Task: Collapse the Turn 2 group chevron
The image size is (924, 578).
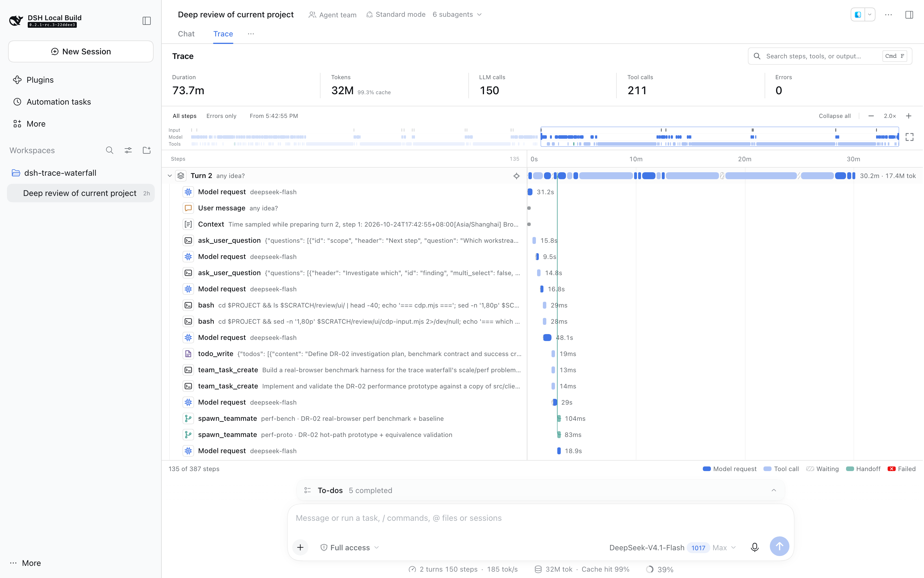Action: coord(170,176)
